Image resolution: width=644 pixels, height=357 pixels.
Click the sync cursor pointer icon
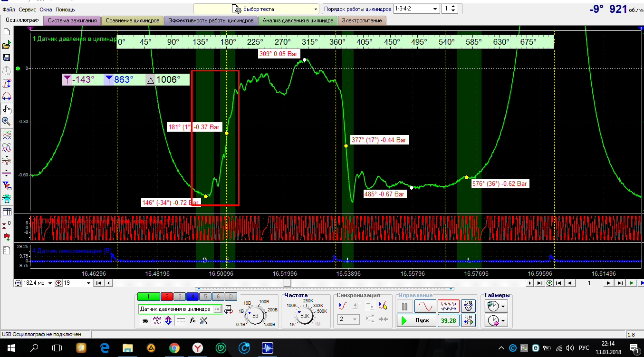pyautogui.click(x=384, y=306)
